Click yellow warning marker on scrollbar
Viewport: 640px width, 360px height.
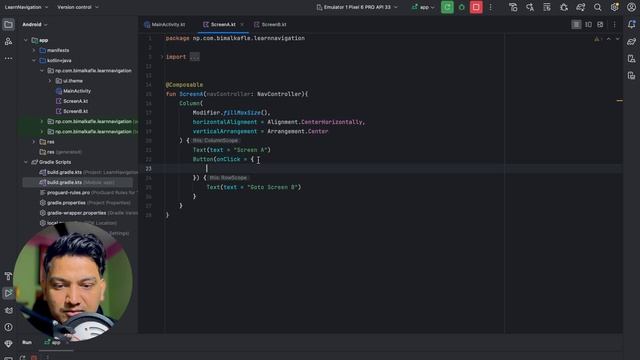click(x=620, y=100)
